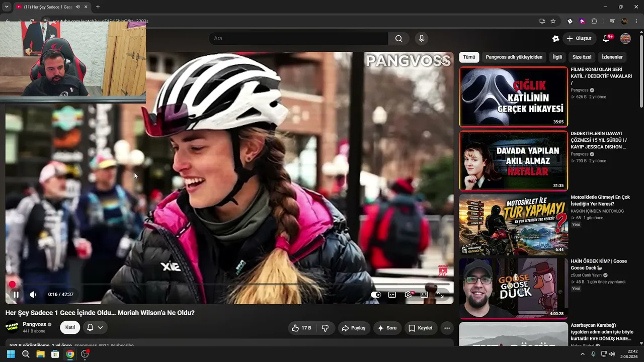This screenshot has width=644, height=362.
Task: Open the Motosiklet ile Tur Yapmayı thumbnail
Action: click(513, 224)
